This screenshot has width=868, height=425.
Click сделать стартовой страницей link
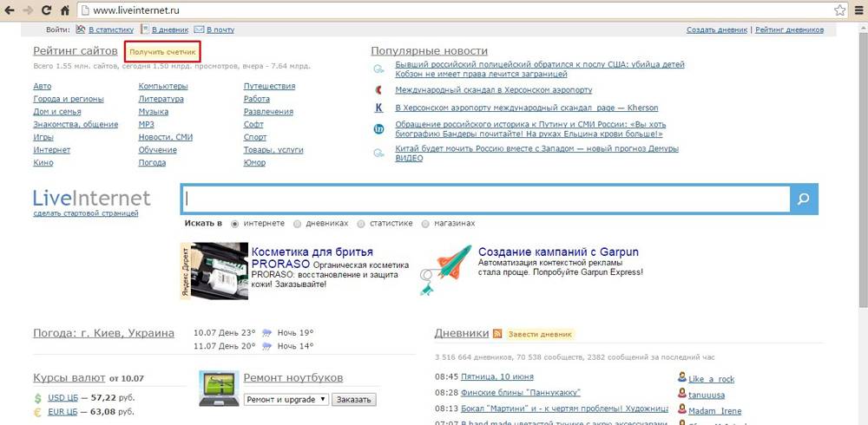point(86,213)
